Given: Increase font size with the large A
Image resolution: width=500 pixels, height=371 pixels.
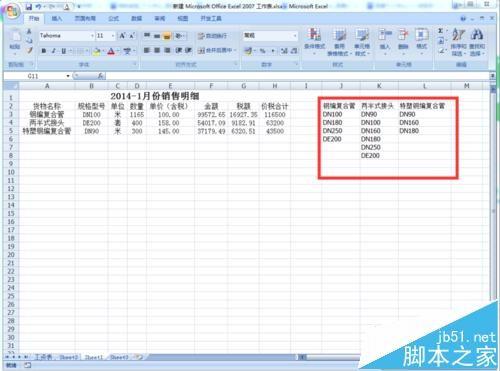Looking at the screenshot, I should click(122, 36).
